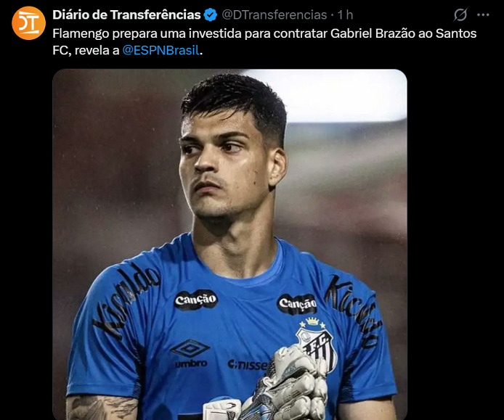
Task: Open the three-dot more options menu
Action: click(483, 15)
